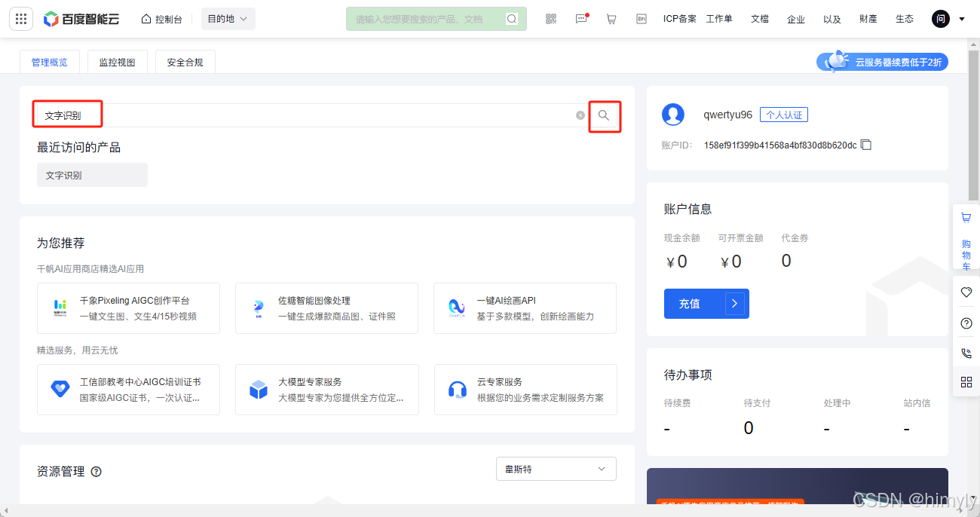Viewport: 980px width, 517px height.
Task: Open the product grid menu icon
Action: [20, 19]
